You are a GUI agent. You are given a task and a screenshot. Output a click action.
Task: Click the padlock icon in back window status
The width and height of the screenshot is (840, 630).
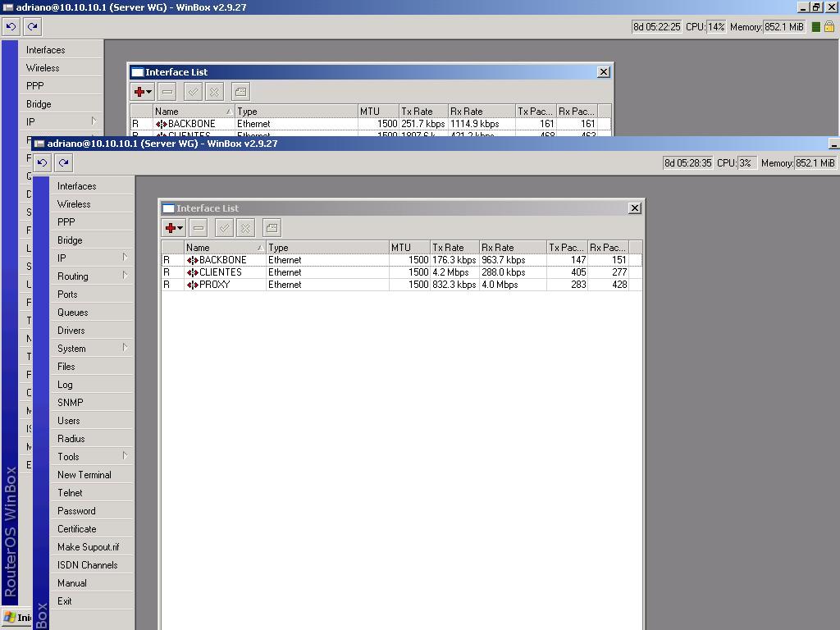(x=829, y=27)
